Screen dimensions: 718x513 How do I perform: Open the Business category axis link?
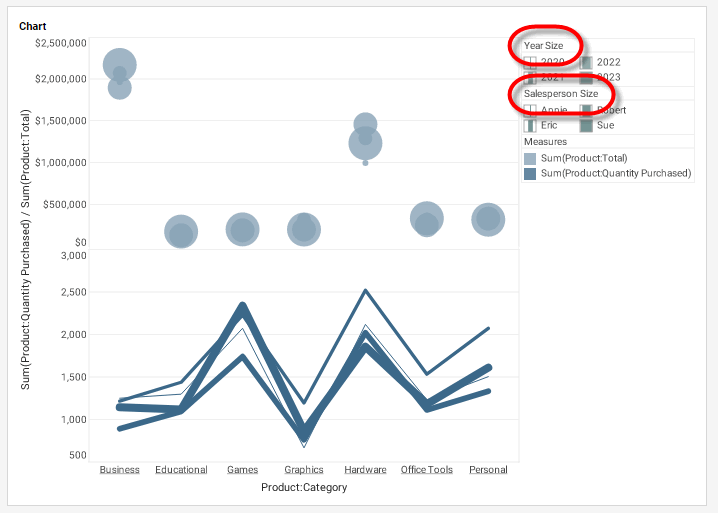120,470
